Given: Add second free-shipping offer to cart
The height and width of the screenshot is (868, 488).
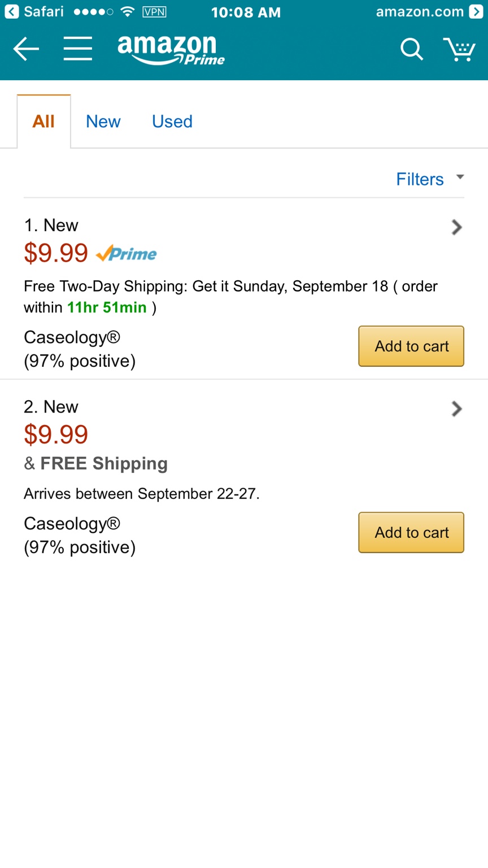Looking at the screenshot, I should pos(411,532).
